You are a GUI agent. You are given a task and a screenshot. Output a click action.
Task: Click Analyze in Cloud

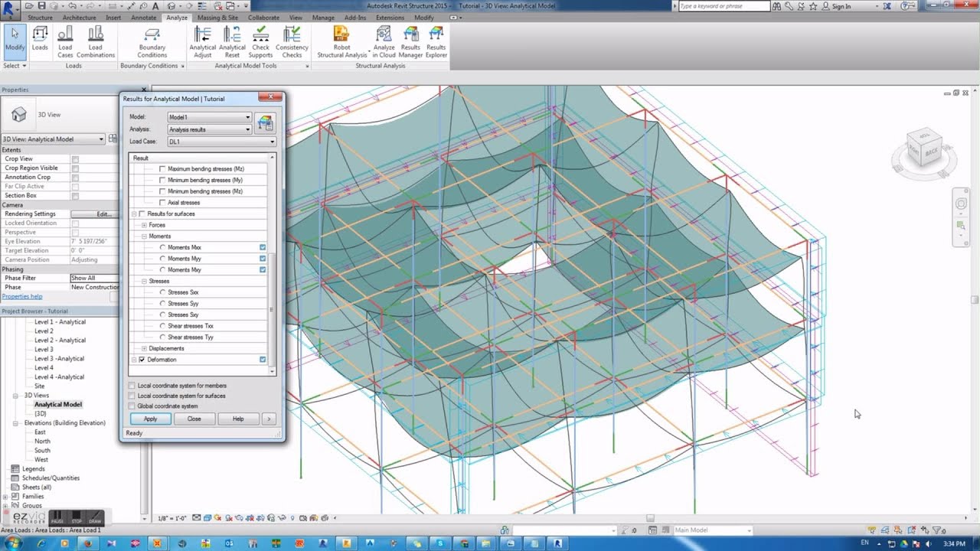[384, 38]
